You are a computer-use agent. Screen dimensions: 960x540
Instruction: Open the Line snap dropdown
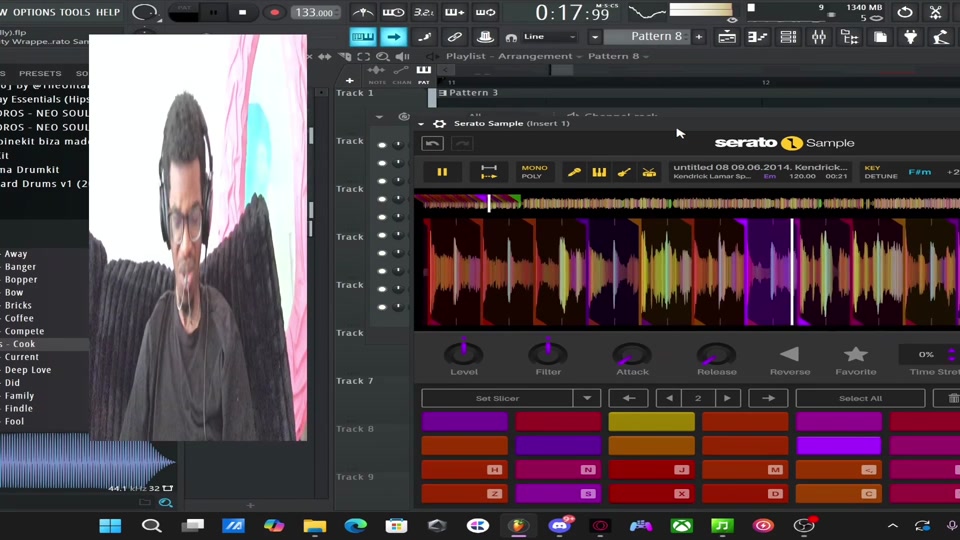(x=549, y=37)
